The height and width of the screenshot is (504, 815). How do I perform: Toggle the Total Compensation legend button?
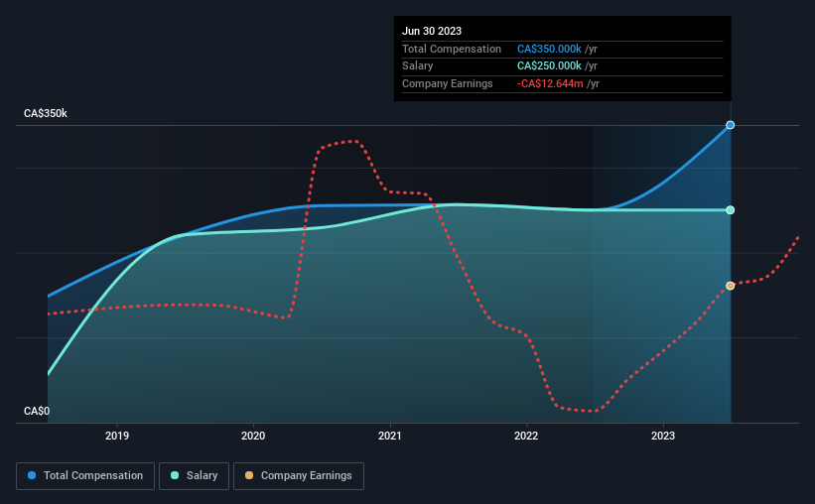tap(85, 476)
